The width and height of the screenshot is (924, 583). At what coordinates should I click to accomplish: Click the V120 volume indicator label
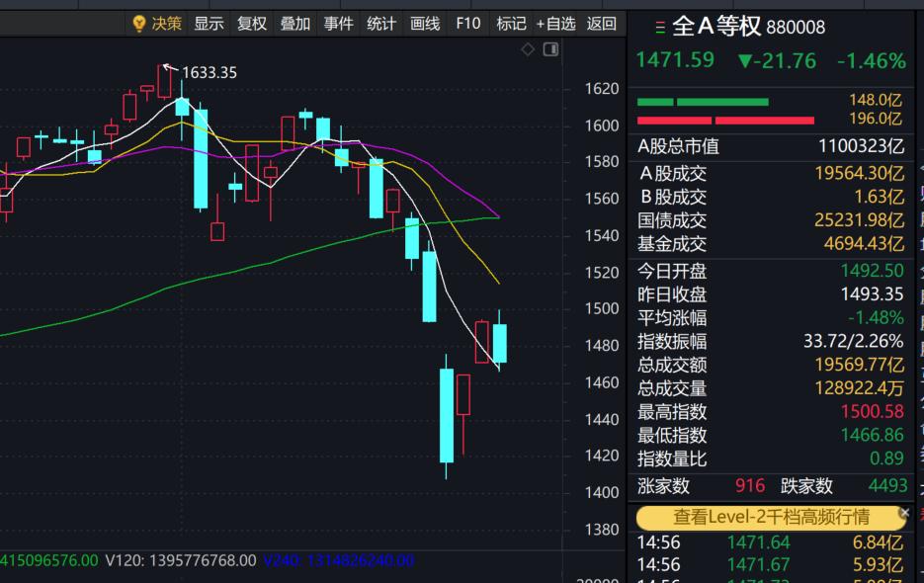[x=181, y=560]
